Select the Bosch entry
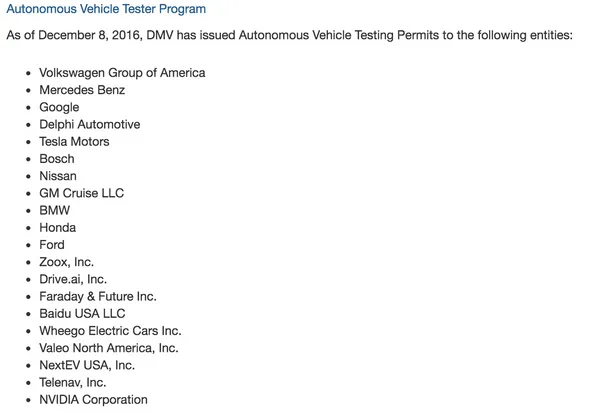This screenshot has height=416, width=600. pyautogui.click(x=57, y=159)
